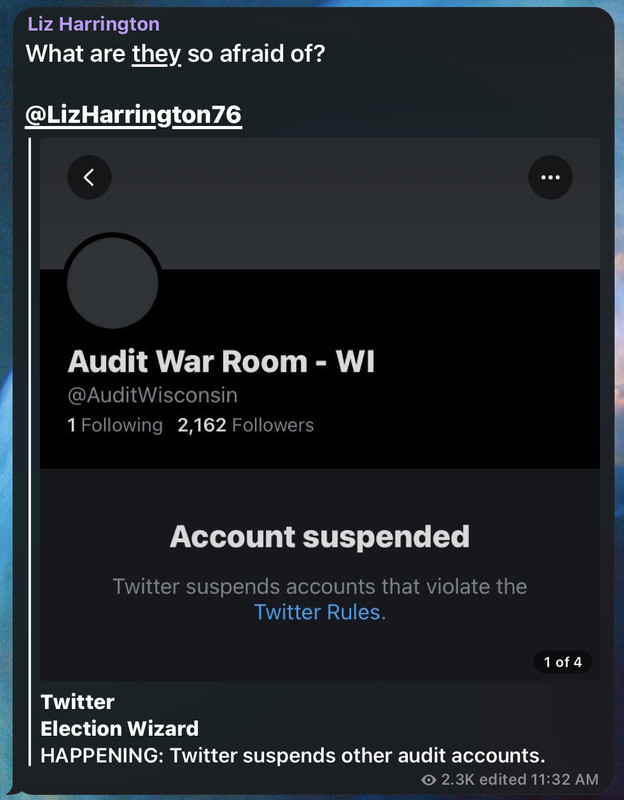Click the suspended account's blank avatar circle

113,283
